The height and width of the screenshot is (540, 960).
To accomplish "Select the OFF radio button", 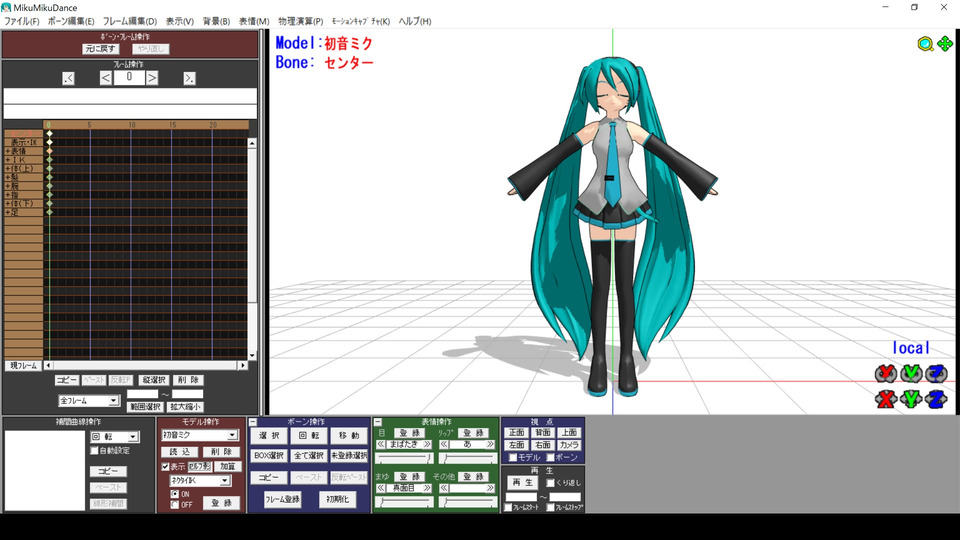I will (175, 505).
